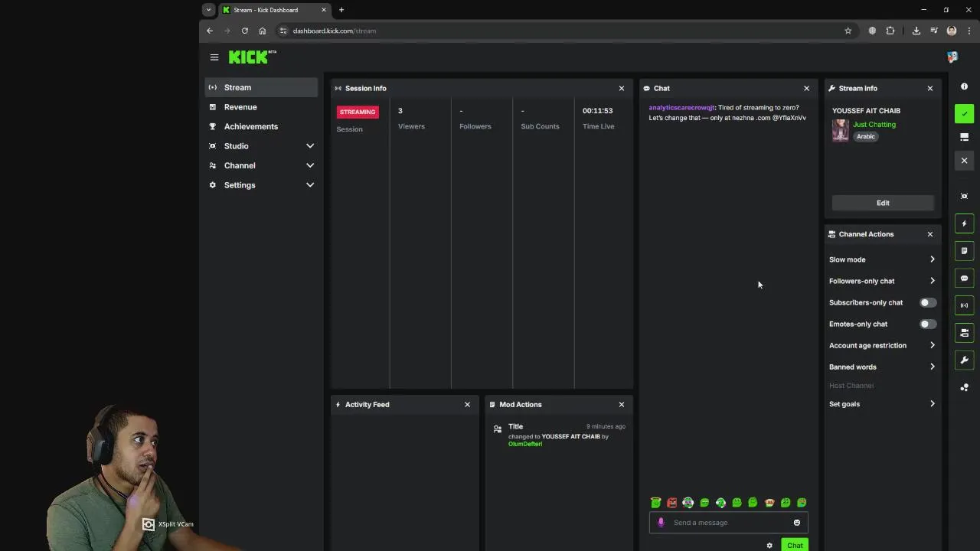
Task: Close the Stream Info panel
Action: (x=930, y=88)
